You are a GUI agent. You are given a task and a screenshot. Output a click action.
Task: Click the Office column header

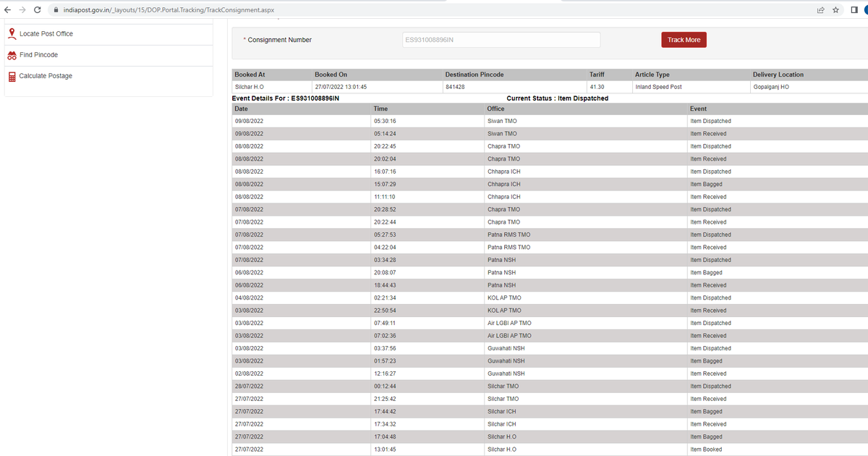pos(496,109)
